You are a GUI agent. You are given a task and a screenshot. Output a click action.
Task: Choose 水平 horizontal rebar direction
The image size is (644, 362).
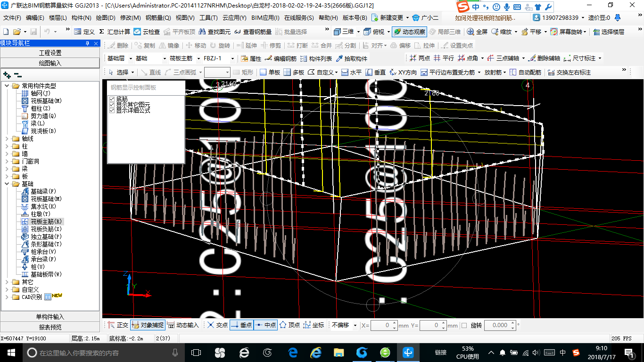[x=351, y=73]
